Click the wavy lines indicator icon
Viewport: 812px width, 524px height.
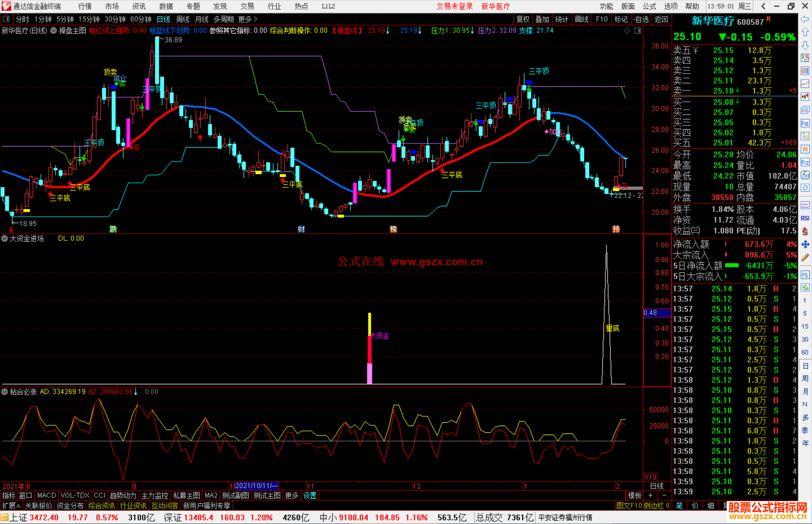tap(805, 205)
